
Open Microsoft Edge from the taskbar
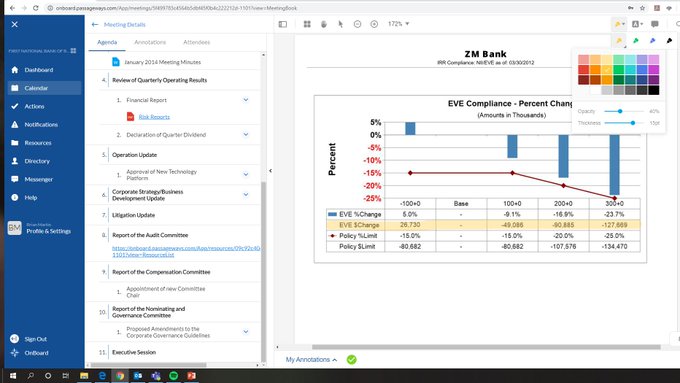(102, 376)
